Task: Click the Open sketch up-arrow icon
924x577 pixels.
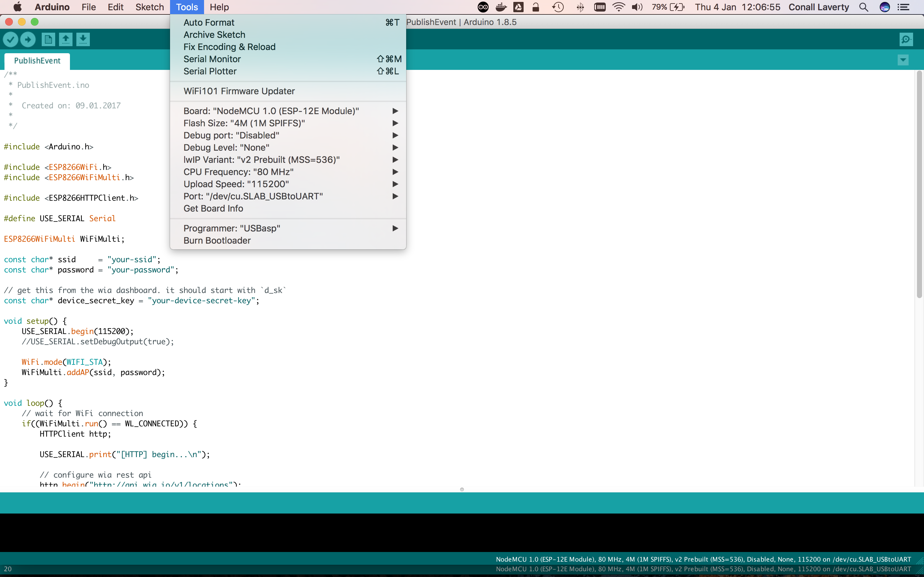Action: (x=66, y=39)
